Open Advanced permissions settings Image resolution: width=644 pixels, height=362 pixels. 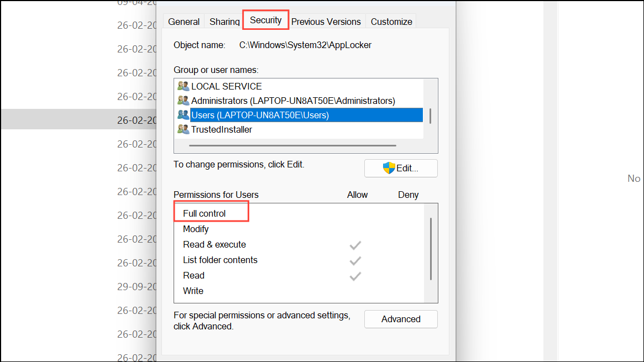[x=401, y=319]
